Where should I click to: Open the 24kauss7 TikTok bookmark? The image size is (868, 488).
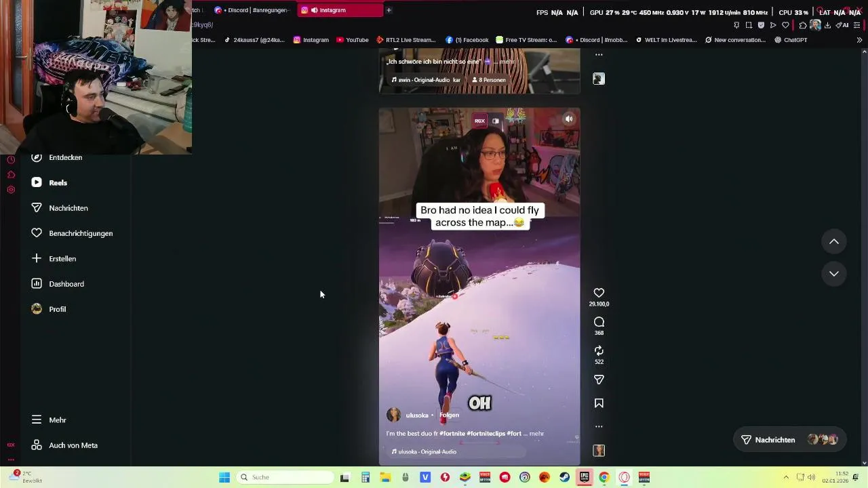(x=254, y=40)
